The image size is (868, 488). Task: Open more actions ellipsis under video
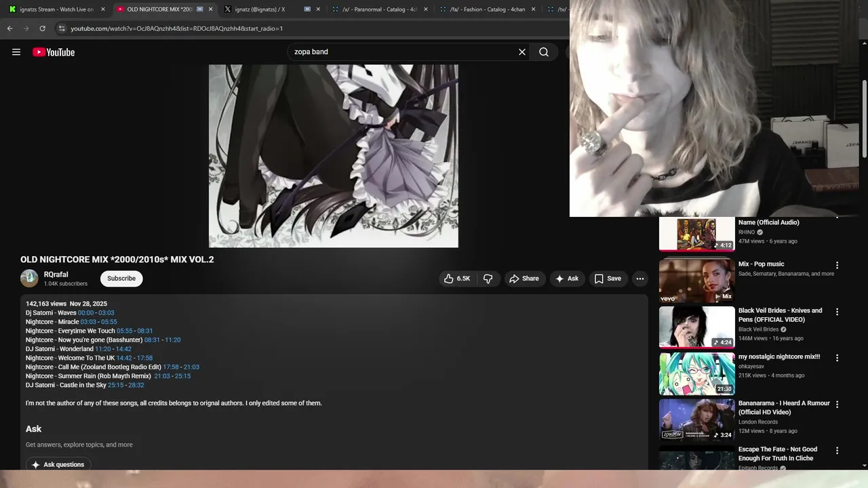pyautogui.click(x=639, y=279)
